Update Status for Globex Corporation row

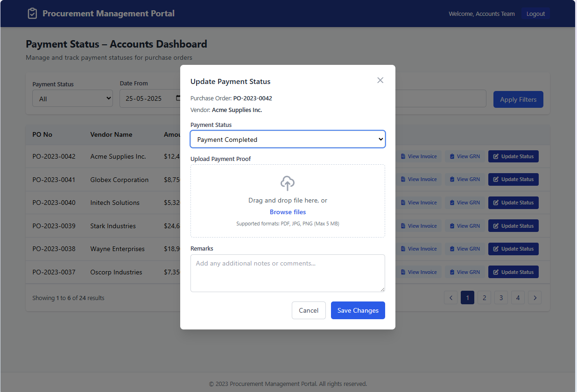(514, 179)
